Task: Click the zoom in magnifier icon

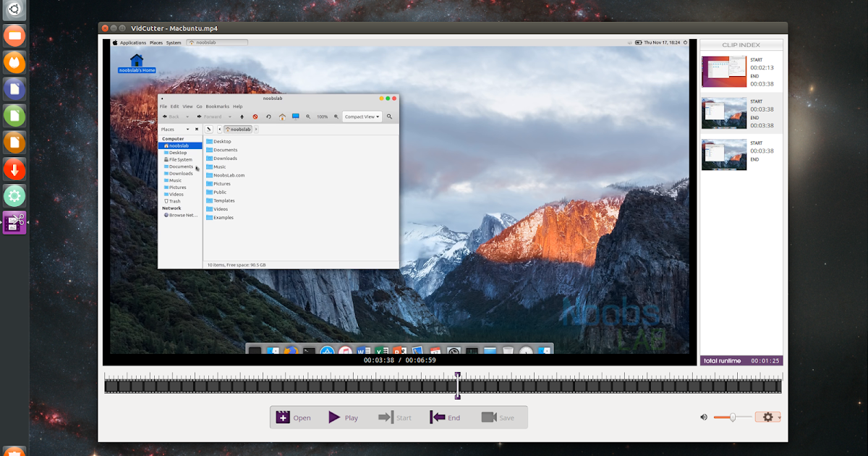Action: [336, 117]
